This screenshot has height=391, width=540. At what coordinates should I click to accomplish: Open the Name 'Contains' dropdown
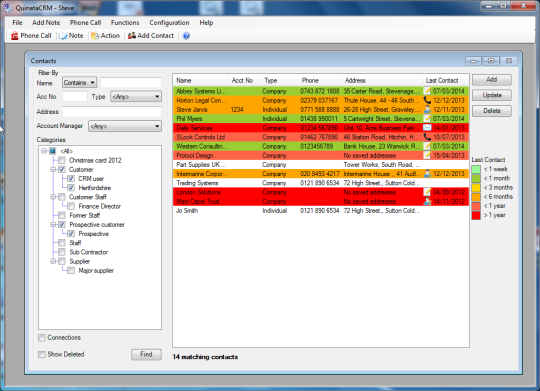coord(80,82)
